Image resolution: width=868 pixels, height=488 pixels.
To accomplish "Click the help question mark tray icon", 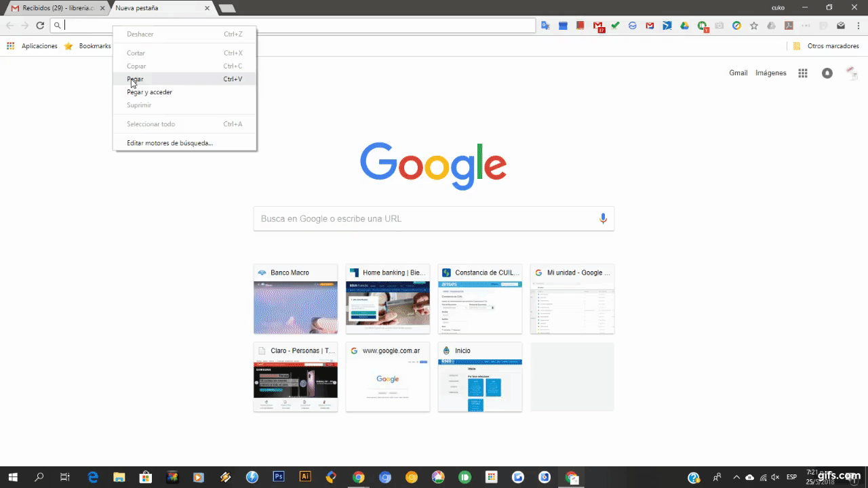I will coord(694,477).
